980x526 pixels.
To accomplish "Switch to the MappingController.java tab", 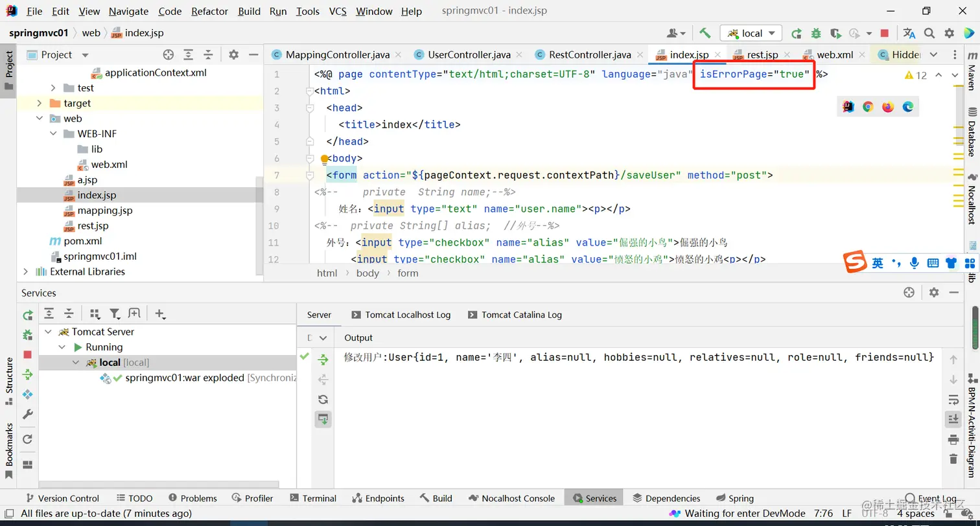I will pyautogui.click(x=338, y=55).
